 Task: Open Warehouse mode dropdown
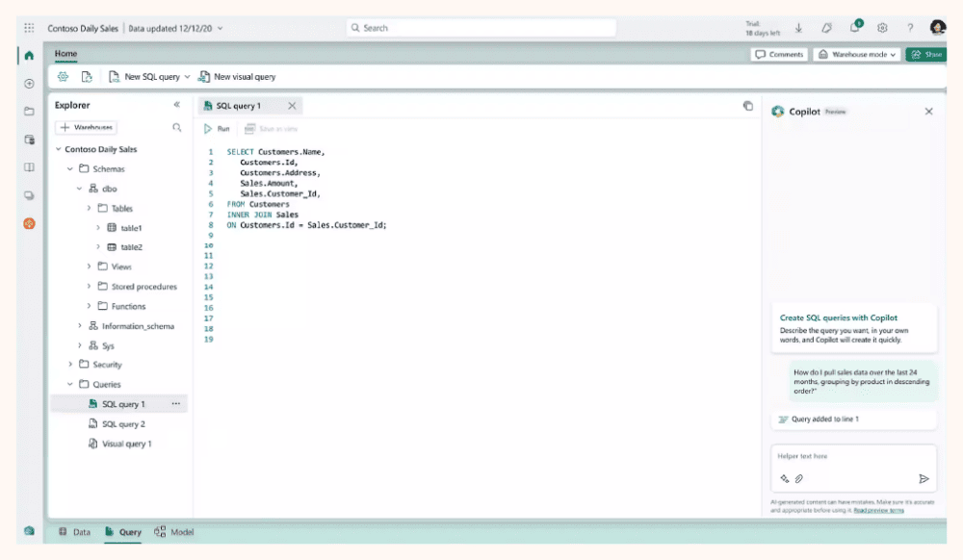tap(858, 55)
